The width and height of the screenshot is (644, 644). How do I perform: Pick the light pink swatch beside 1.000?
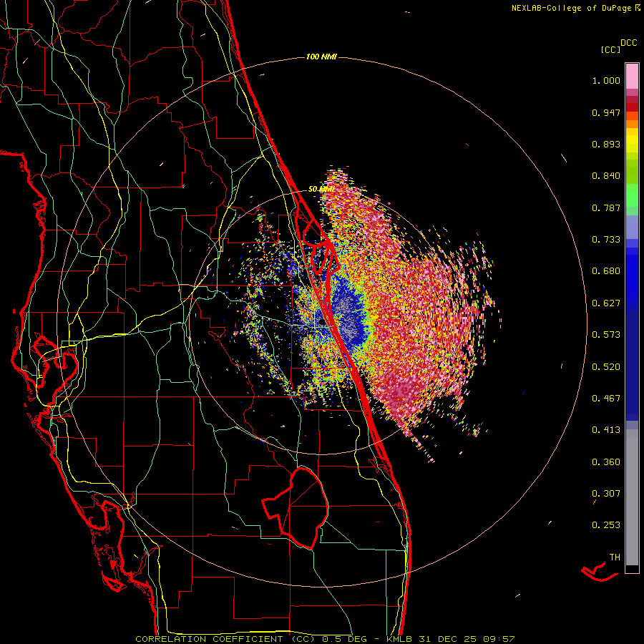coord(632,77)
